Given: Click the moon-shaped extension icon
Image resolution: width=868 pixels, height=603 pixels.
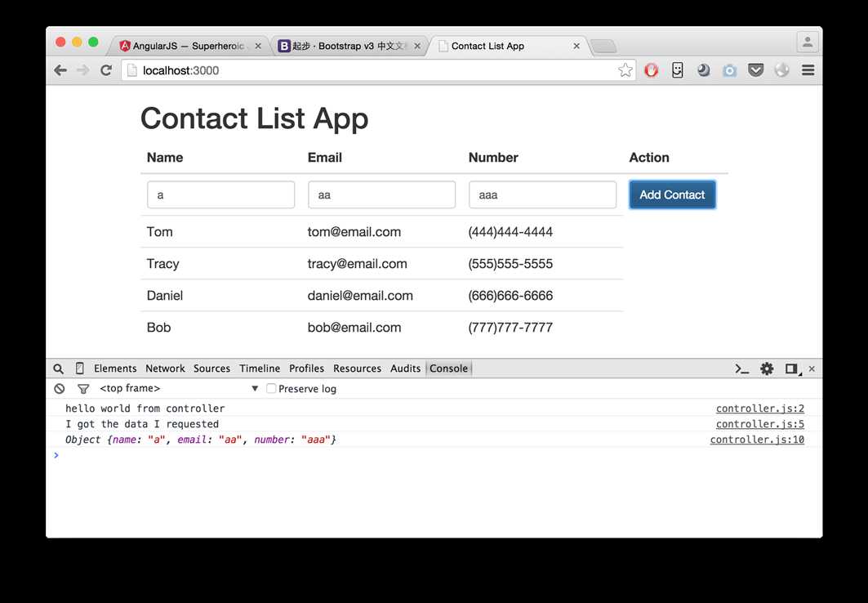Looking at the screenshot, I should click(x=704, y=70).
